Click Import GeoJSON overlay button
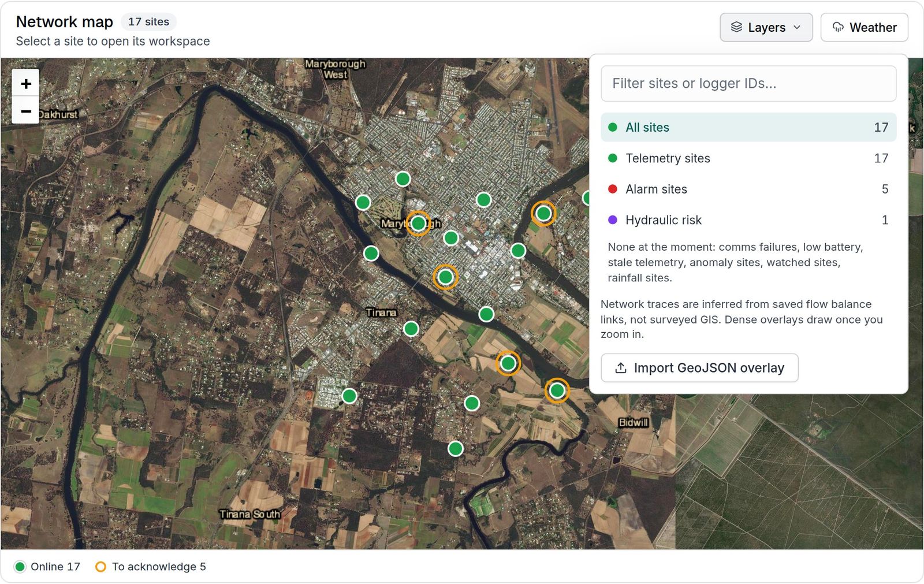The height and width of the screenshot is (584, 924). (x=699, y=368)
